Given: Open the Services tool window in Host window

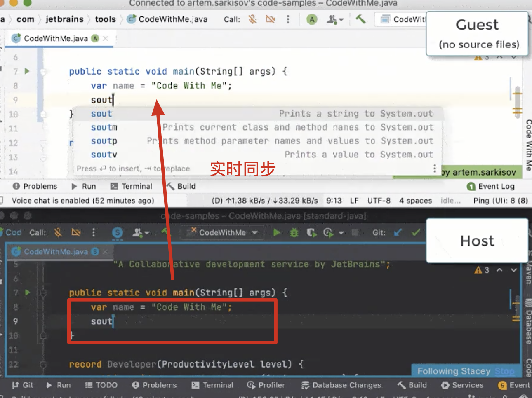Looking at the screenshot, I should coord(462,385).
